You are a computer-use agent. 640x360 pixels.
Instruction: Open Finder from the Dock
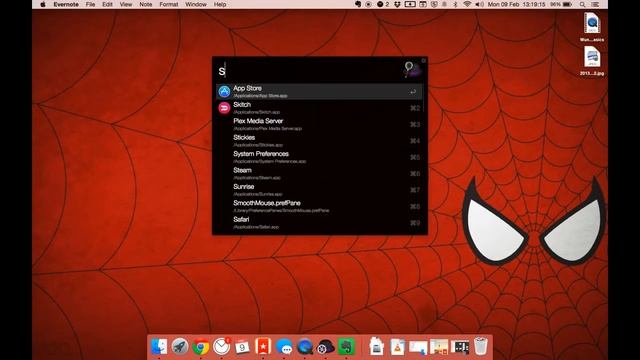(159, 347)
